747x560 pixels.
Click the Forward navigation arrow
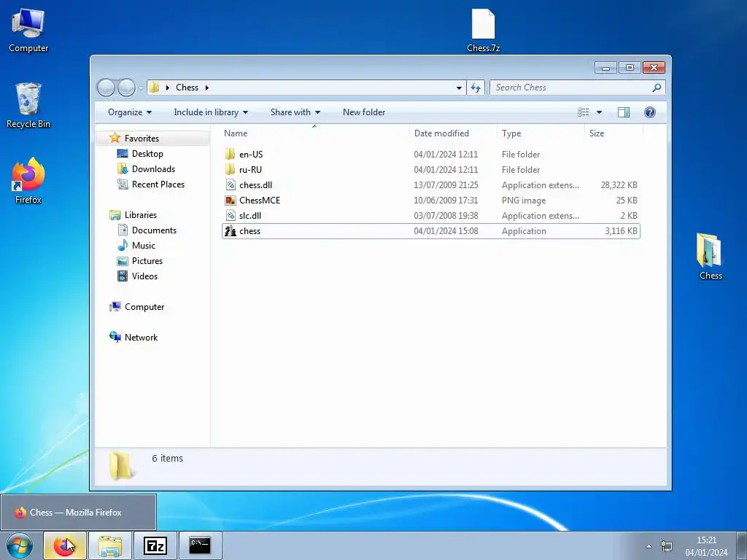[126, 87]
